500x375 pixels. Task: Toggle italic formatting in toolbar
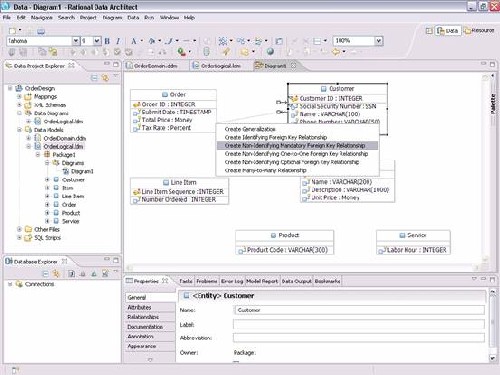pyautogui.click(x=118, y=41)
